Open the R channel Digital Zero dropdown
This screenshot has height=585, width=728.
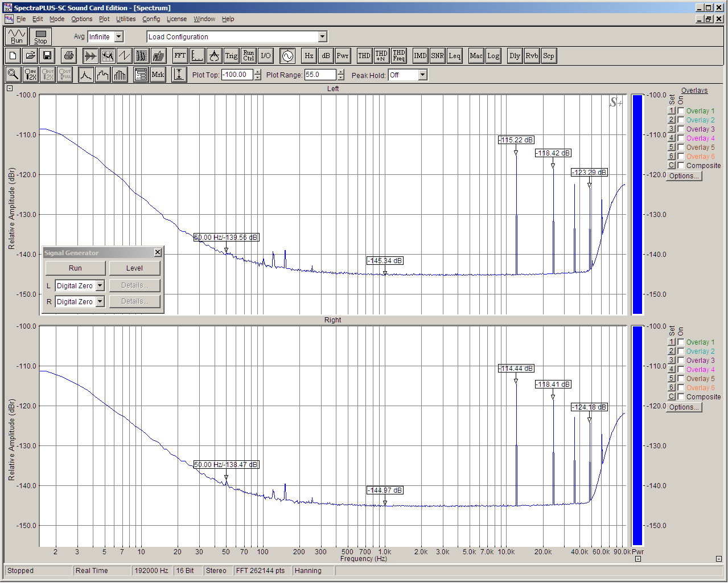[100, 301]
